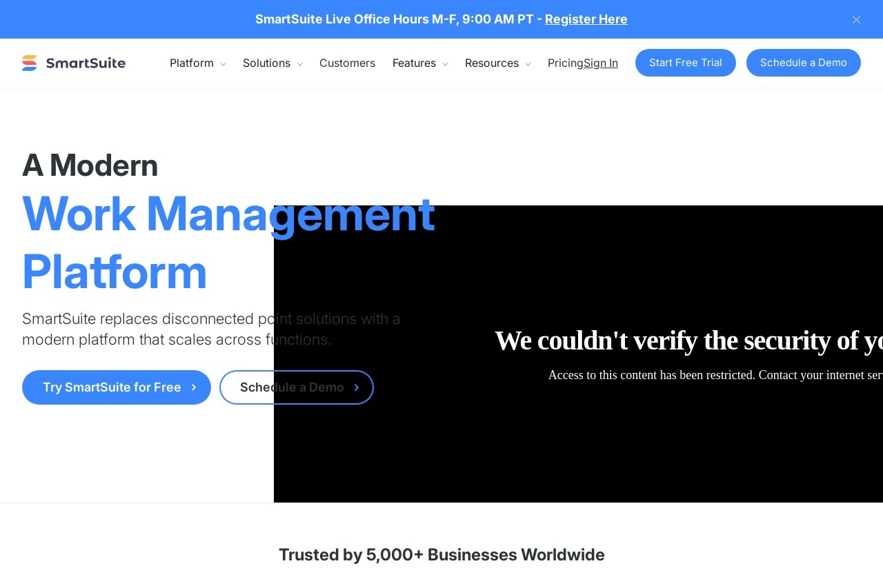Expand the Platform menu
Image resolution: width=883 pixels, height=588 pixels.
click(197, 63)
